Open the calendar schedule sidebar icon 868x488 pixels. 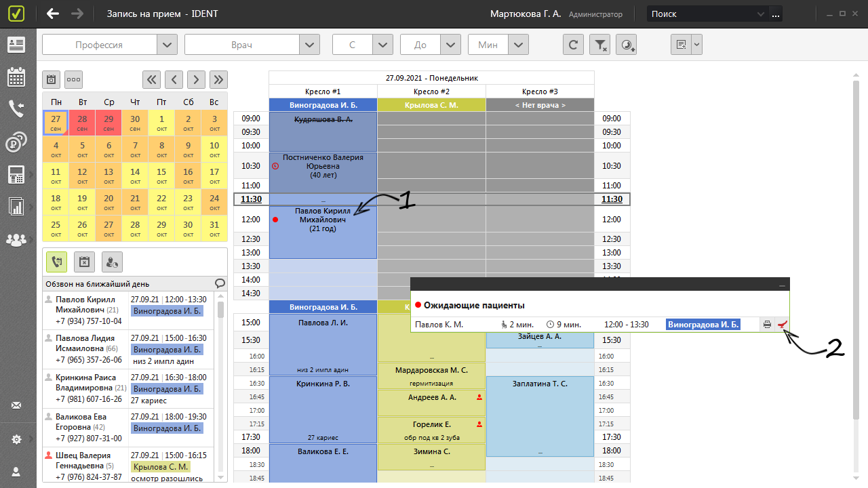click(16, 77)
